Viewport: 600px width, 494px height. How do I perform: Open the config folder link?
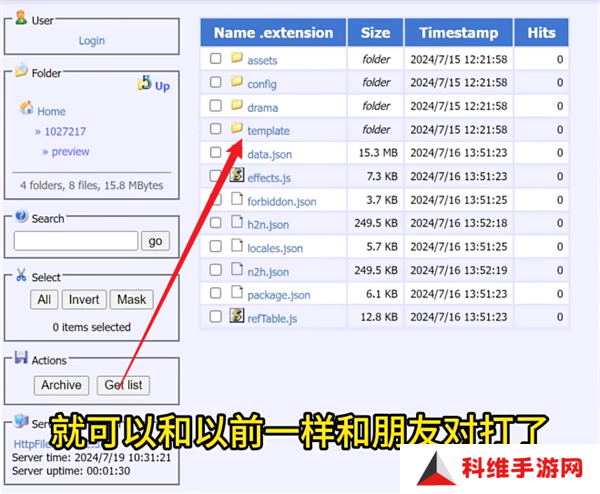262,84
